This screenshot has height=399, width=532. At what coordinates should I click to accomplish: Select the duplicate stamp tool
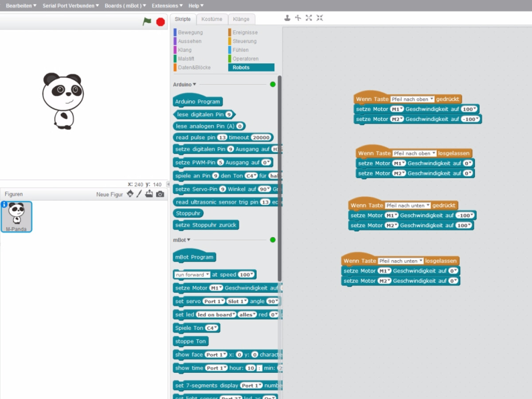point(287,18)
